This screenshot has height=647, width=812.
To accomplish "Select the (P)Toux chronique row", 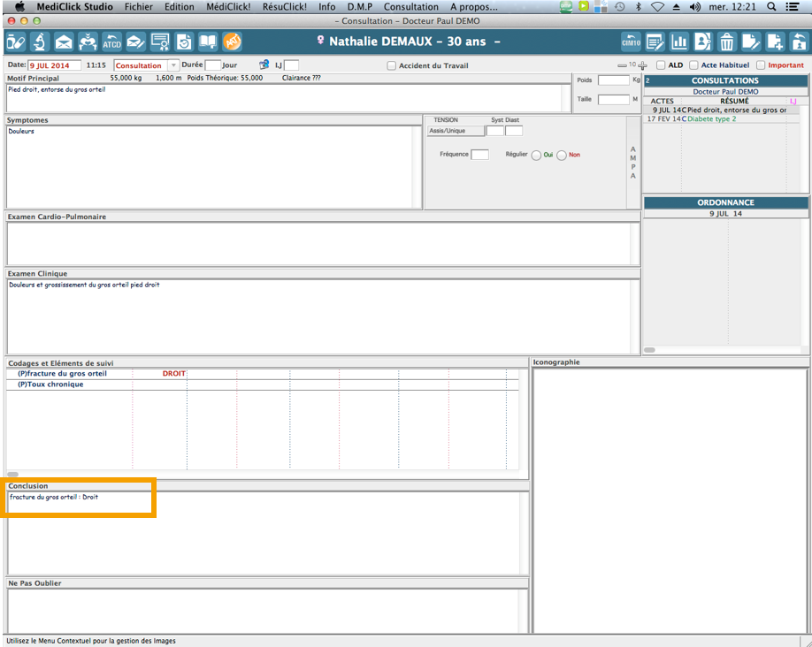I will (x=263, y=384).
